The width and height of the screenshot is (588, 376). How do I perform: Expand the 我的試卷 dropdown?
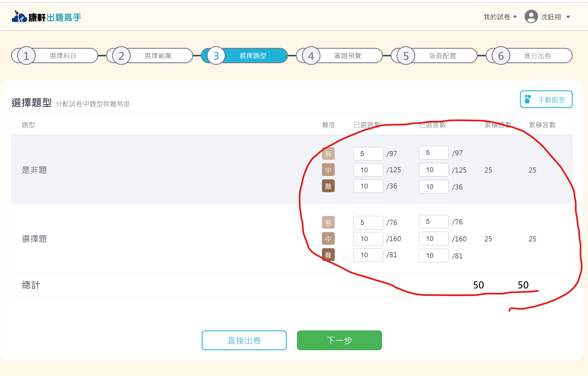click(x=500, y=17)
